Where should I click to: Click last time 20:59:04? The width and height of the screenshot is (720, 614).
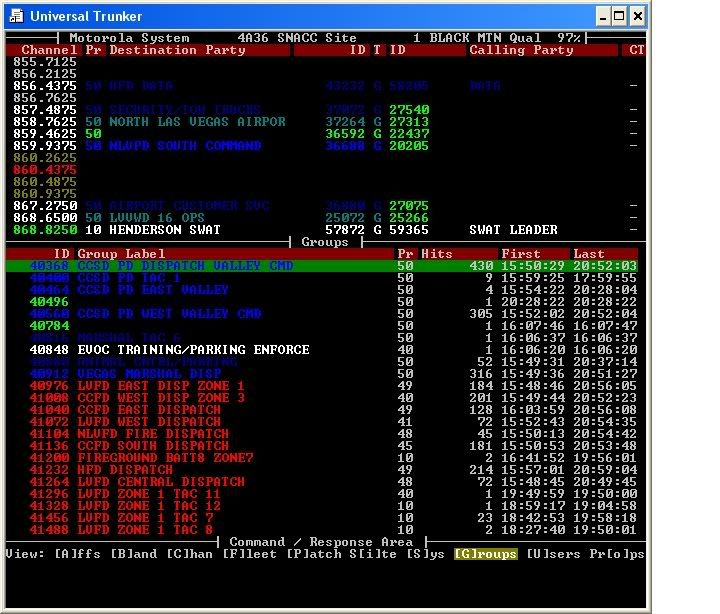pos(605,469)
